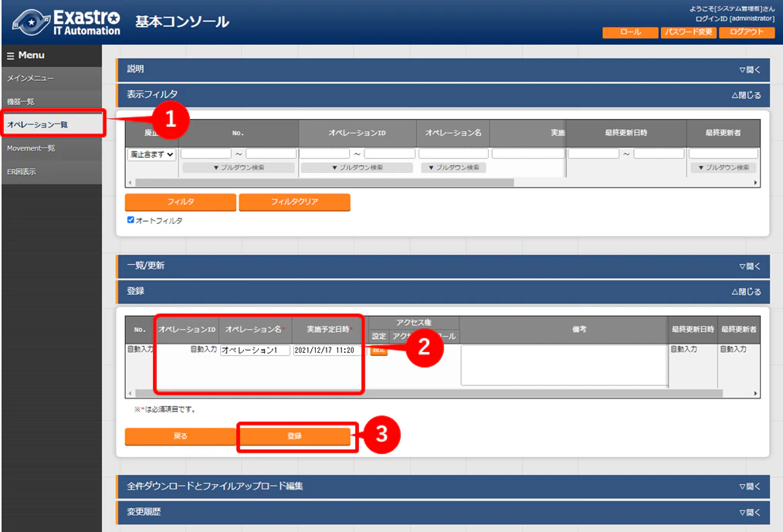Screen dimensions: 783x532
Task: Expand the 説明 section with ▽開く
Action: 750,70
